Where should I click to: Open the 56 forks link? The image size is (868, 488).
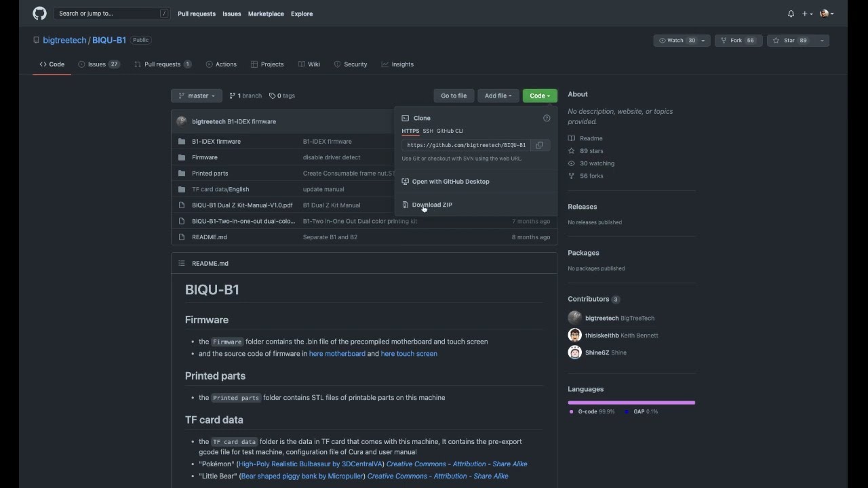click(585, 176)
